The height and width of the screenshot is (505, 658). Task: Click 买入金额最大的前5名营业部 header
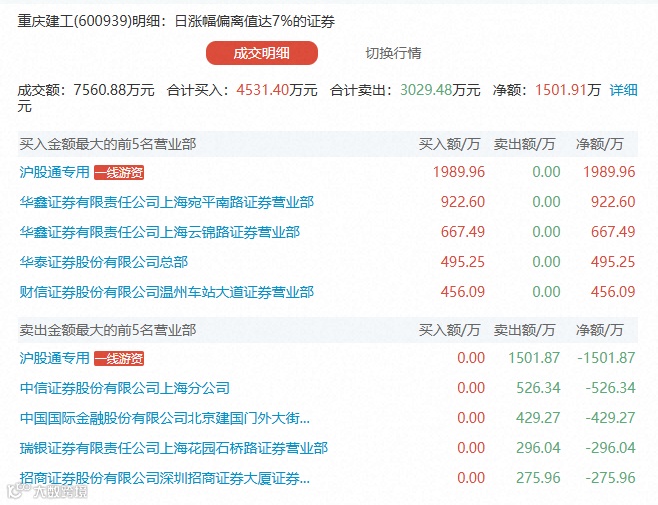[x=108, y=144]
